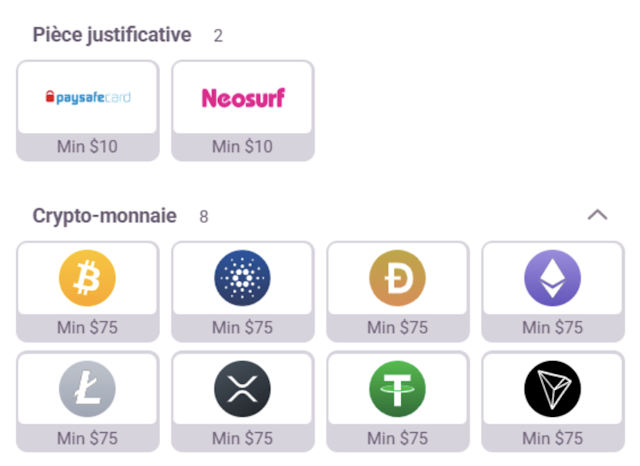Viewport: 640px width, 466px height.
Task: Choose the Cardano crypto logo
Action: click(242, 277)
